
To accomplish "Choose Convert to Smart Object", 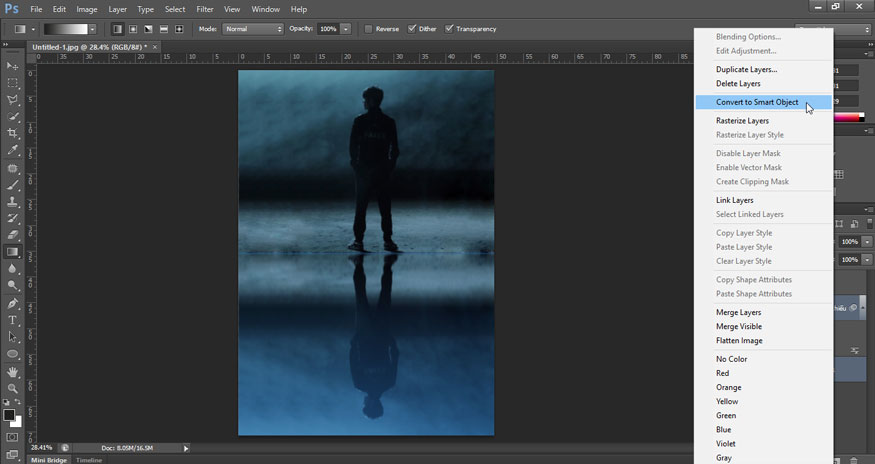I will pos(764,102).
